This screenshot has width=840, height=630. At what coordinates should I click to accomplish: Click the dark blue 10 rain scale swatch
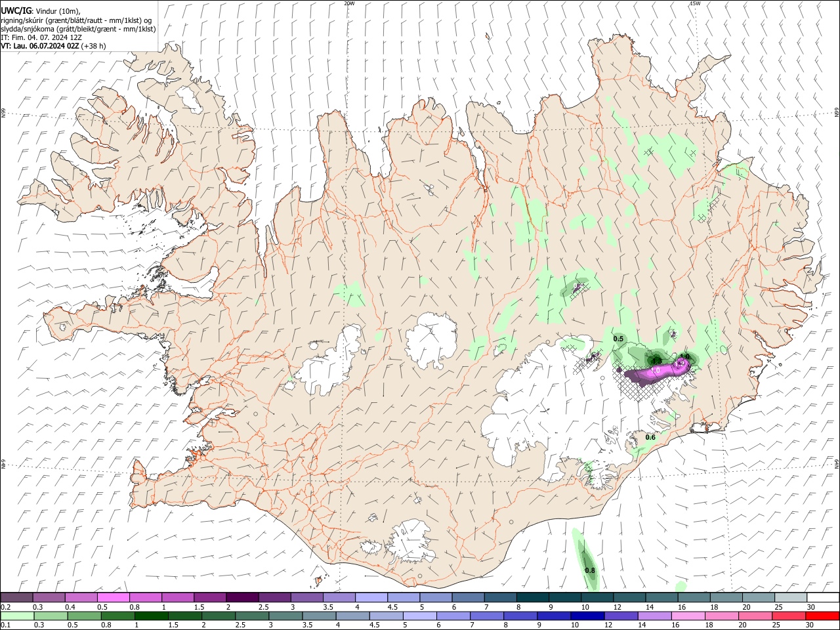tap(587, 616)
